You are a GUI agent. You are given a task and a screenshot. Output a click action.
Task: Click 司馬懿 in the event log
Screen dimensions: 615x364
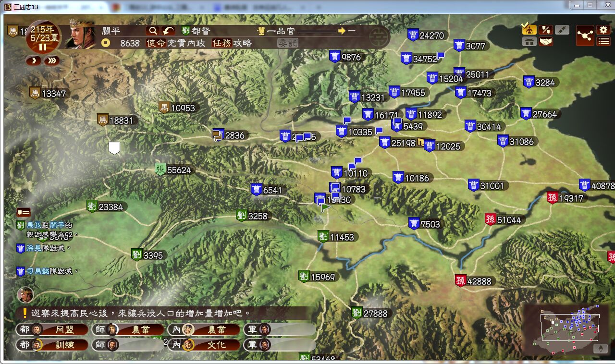click(38, 271)
